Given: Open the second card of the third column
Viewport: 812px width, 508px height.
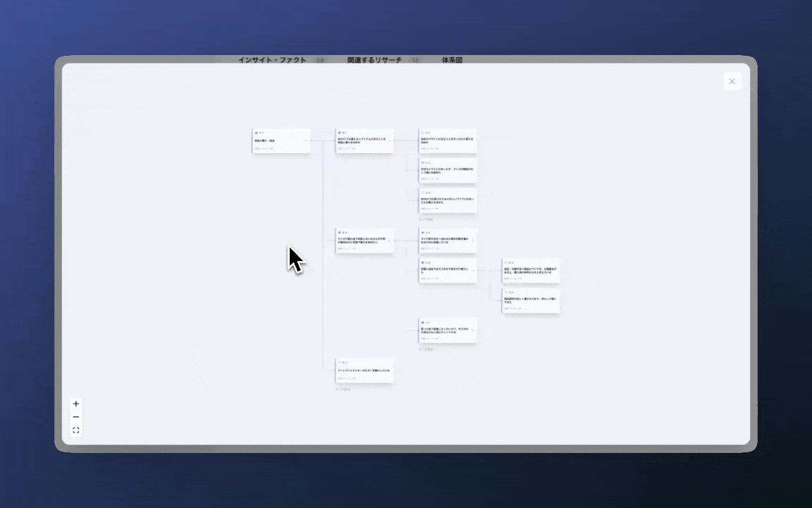Looking at the screenshot, I should [x=448, y=171].
